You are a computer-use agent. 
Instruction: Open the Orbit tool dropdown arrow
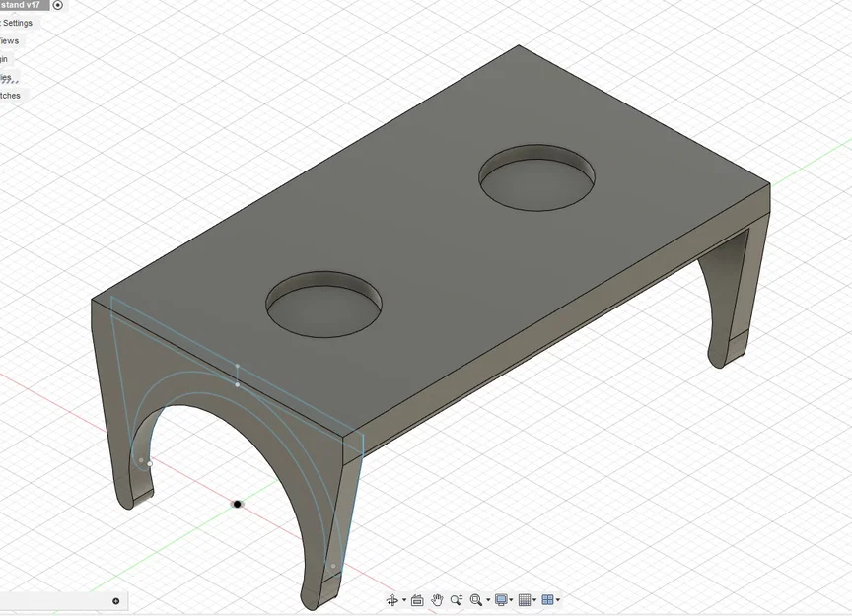[x=404, y=600]
